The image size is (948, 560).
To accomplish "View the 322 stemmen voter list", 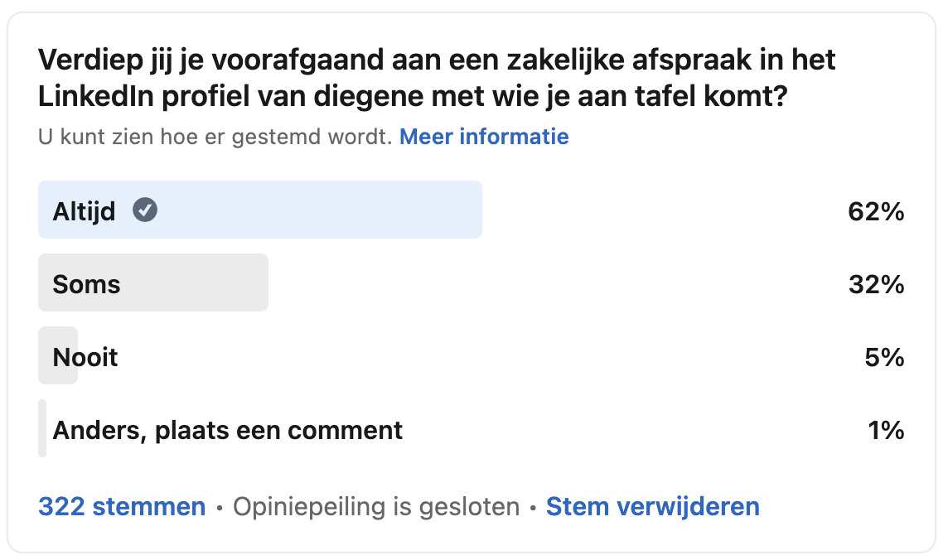I will point(122,506).
